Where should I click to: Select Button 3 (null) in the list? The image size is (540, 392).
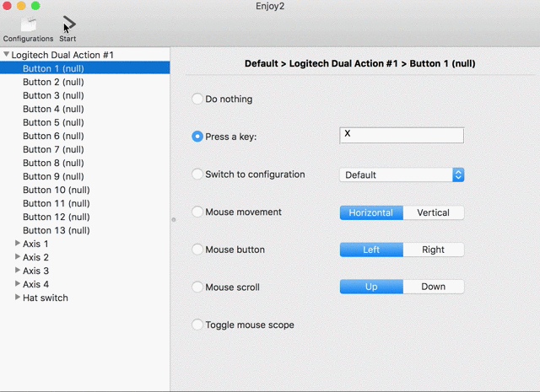pos(84,95)
